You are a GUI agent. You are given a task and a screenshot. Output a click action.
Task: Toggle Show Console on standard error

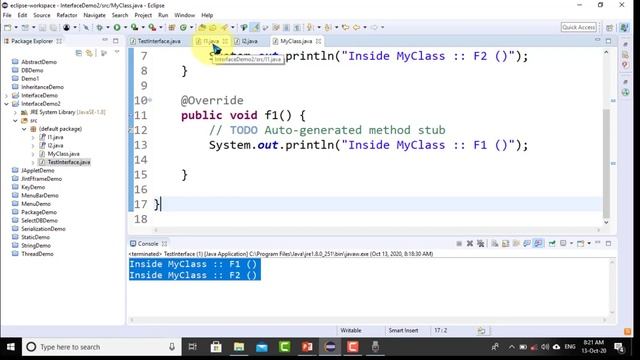tap(538, 244)
